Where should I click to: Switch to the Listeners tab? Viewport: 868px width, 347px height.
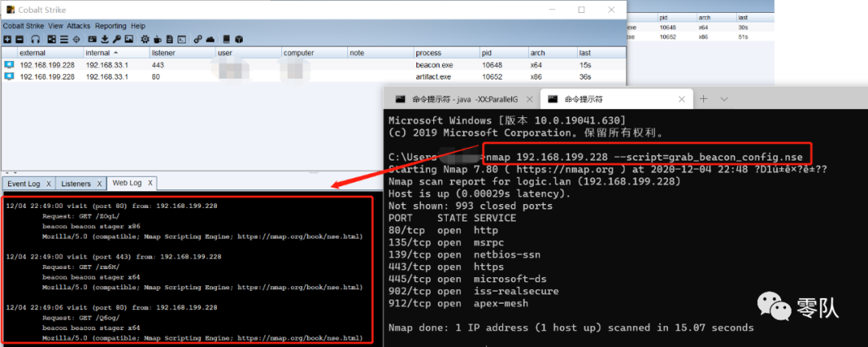point(76,183)
